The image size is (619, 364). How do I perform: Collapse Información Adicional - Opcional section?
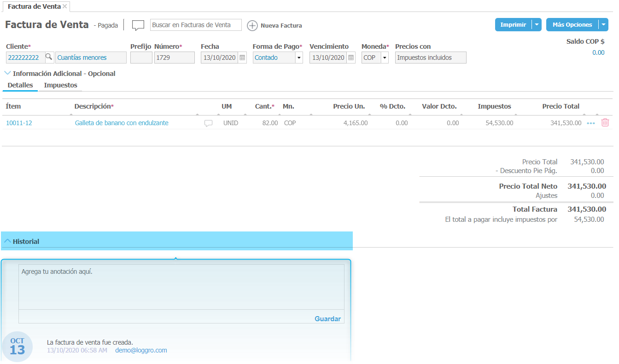[x=7, y=73]
